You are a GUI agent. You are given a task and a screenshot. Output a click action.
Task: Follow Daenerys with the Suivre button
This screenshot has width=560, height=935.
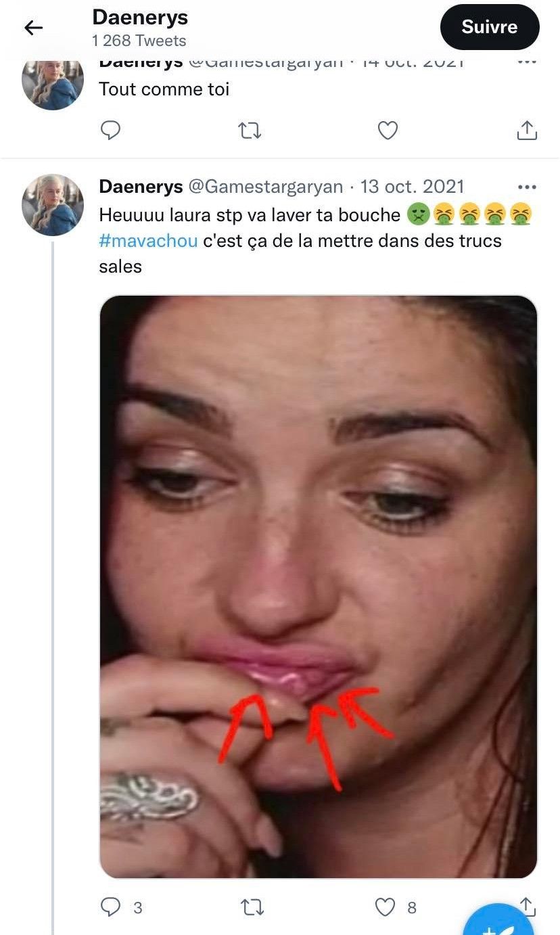pos(490,27)
